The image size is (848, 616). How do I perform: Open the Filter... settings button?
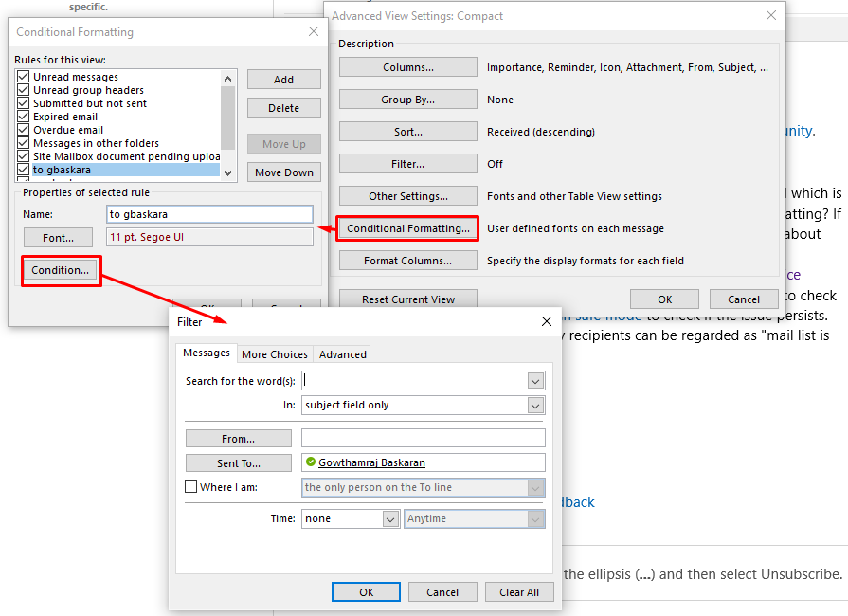click(408, 164)
